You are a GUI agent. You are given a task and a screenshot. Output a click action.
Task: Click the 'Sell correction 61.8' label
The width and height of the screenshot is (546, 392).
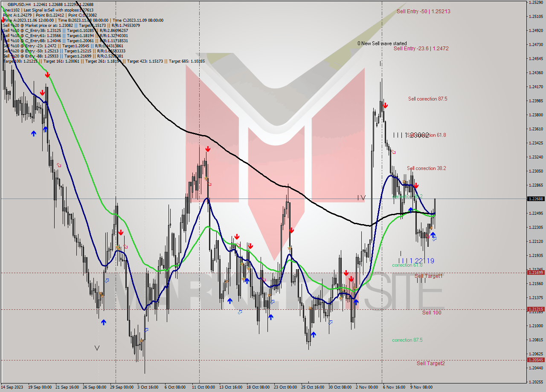427,135
